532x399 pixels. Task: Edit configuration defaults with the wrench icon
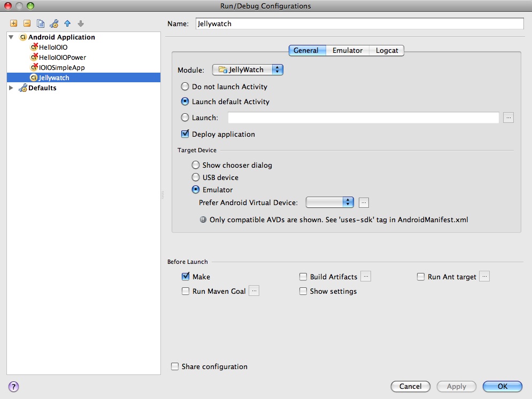pos(53,23)
